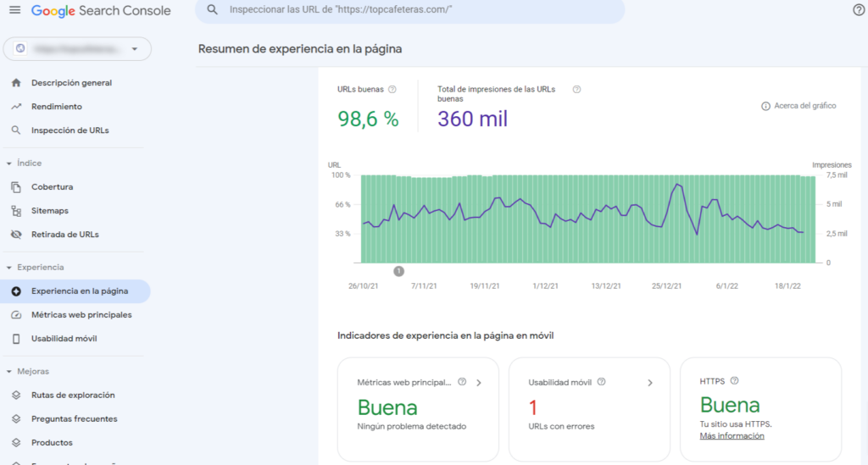This screenshot has width=868, height=465.
Task: Go to Rendimiento report
Action: [57, 107]
